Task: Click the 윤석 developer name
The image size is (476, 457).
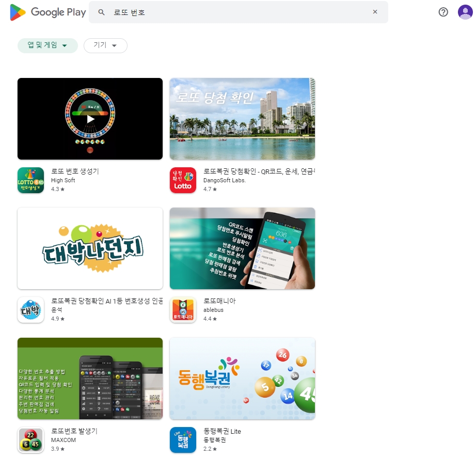Action: click(56, 310)
